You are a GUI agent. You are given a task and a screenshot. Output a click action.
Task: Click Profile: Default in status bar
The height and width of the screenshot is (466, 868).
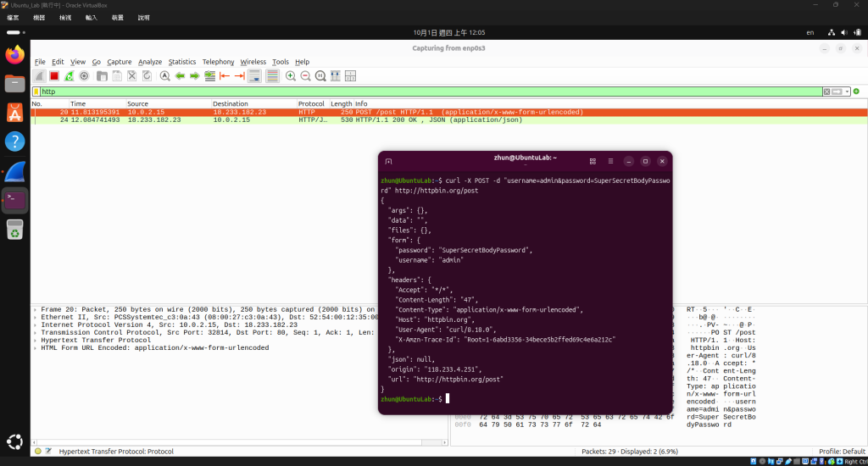pos(842,452)
